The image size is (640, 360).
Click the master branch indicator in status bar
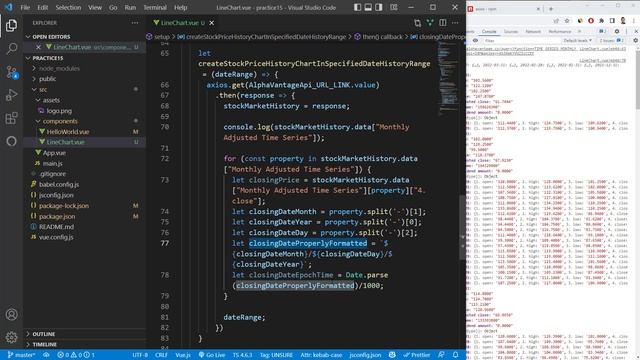22,355
